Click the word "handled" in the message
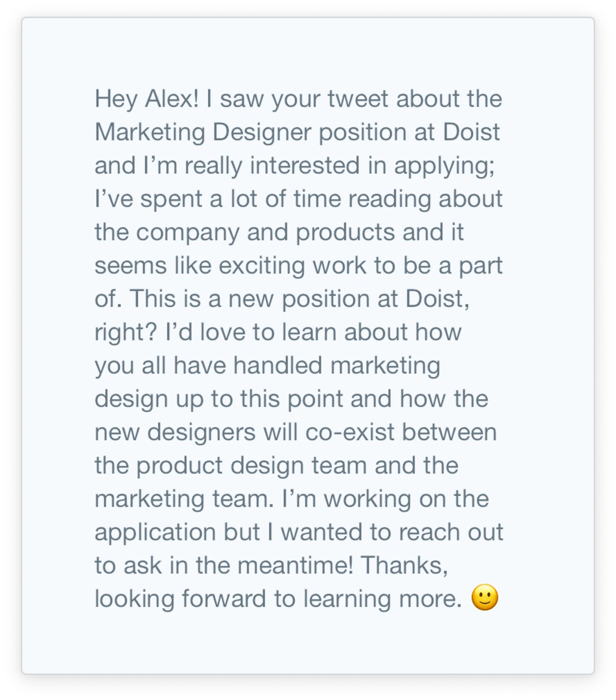 [x=277, y=365]
